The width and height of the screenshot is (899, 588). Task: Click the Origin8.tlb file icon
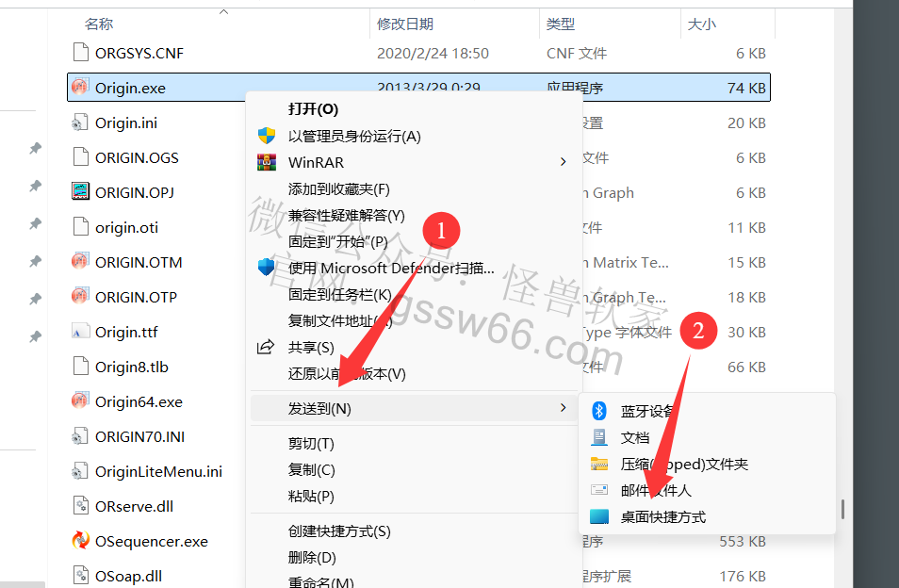point(81,367)
